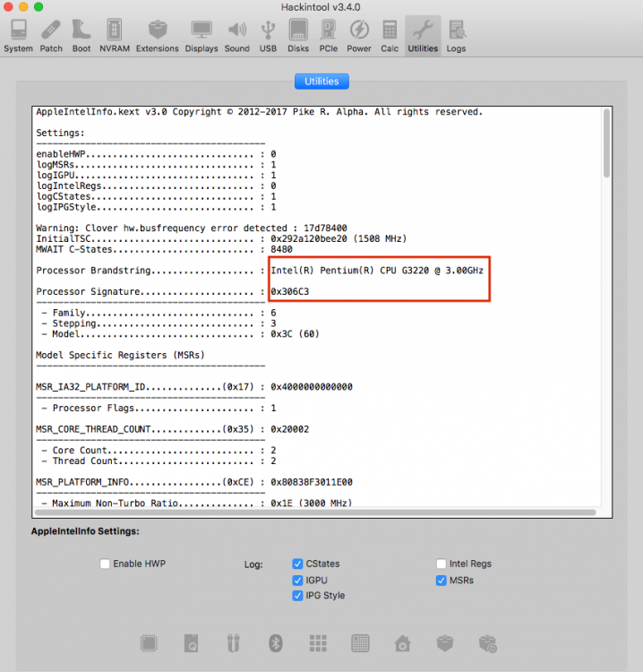Click the disk search icon in bottom toolbar
Viewport: 643px width, 672px height.
(x=191, y=643)
